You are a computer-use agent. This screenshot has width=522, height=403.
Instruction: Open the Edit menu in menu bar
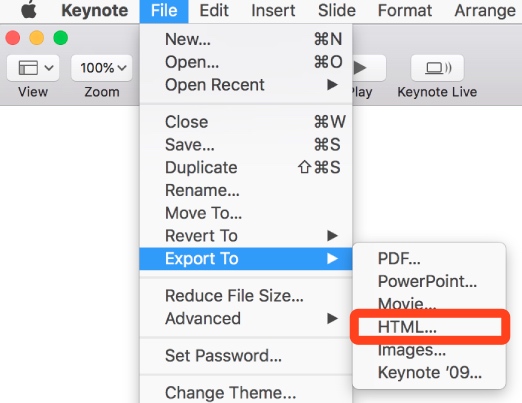coord(214,10)
